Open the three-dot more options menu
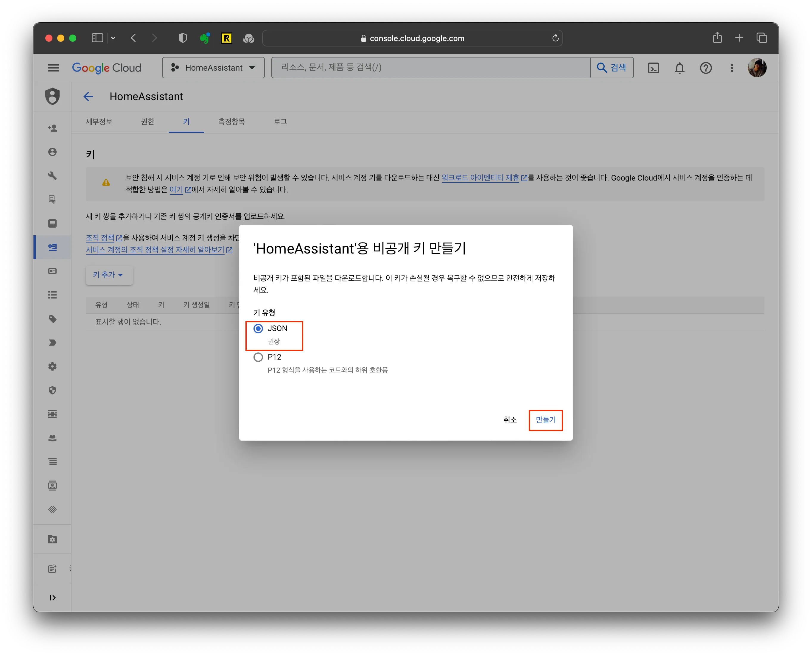 (732, 68)
